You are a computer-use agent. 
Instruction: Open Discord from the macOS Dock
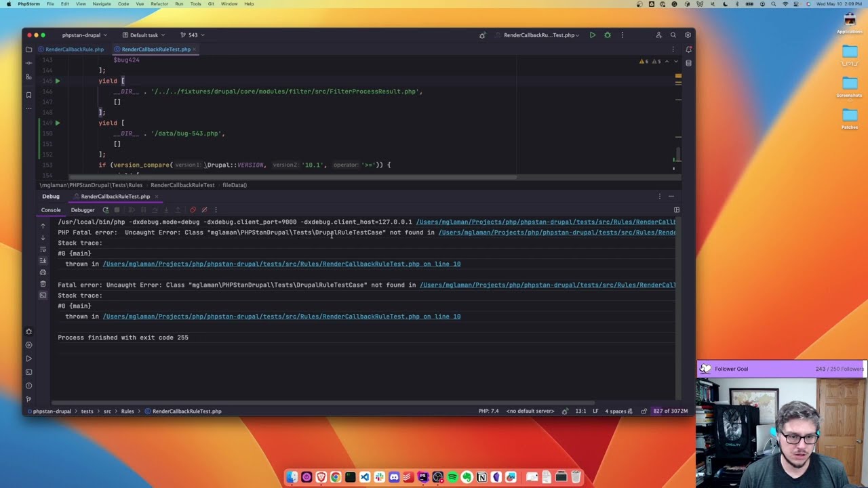[x=394, y=477]
